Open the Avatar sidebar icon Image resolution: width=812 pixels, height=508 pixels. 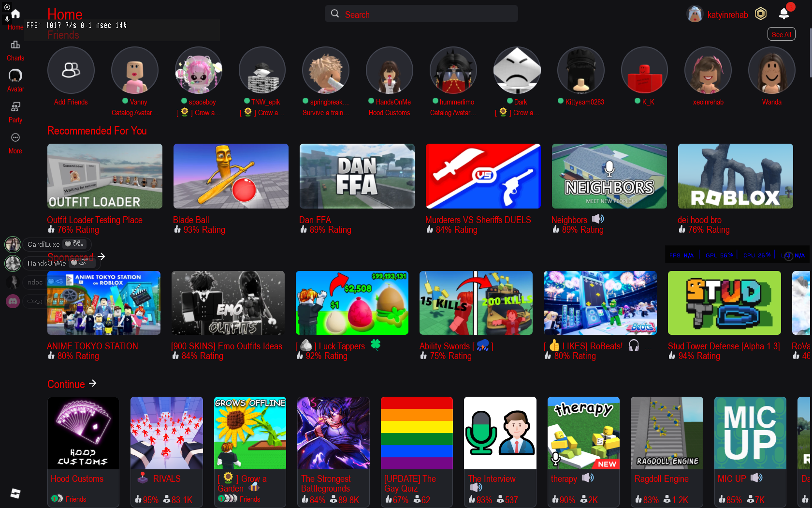tap(15, 75)
